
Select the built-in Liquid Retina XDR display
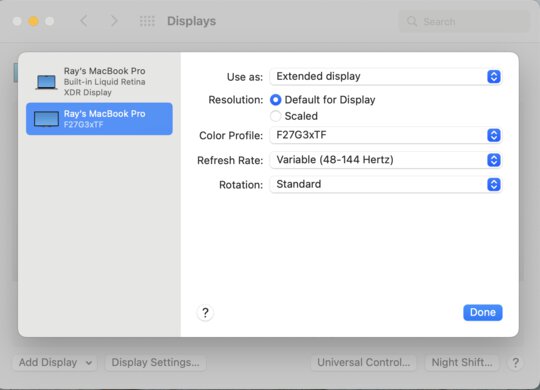point(99,82)
